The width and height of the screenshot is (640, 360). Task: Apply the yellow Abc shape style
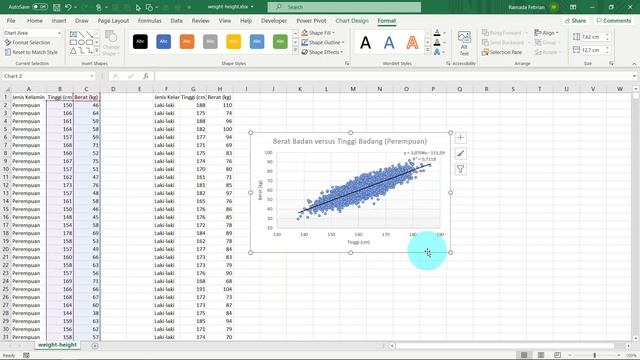233,42
